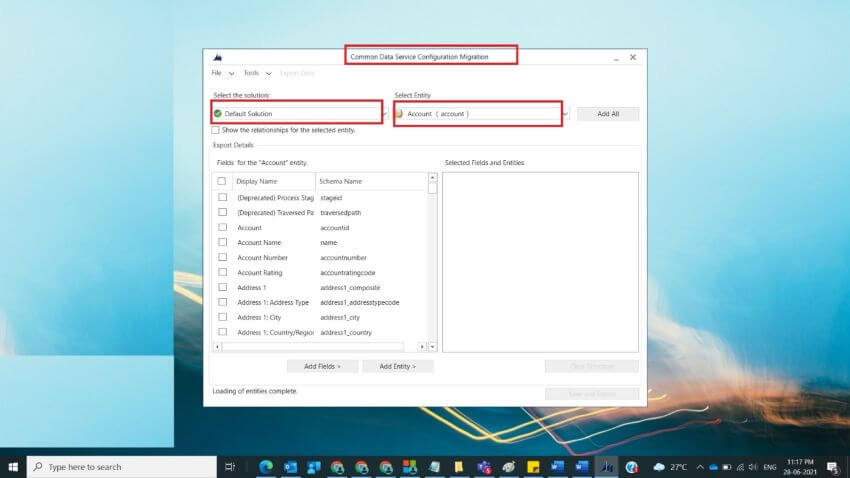The width and height of the screenshot is (850, 478).
Task: Tick the Address 1: Address Type checkbox
Action: tap(223, 302)
